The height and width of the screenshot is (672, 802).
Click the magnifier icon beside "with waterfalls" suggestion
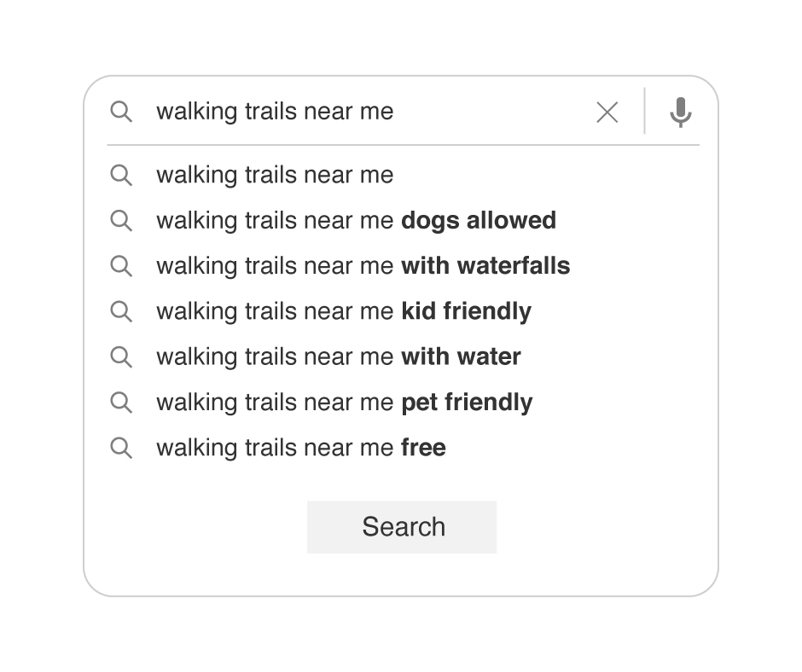(121, 266)
